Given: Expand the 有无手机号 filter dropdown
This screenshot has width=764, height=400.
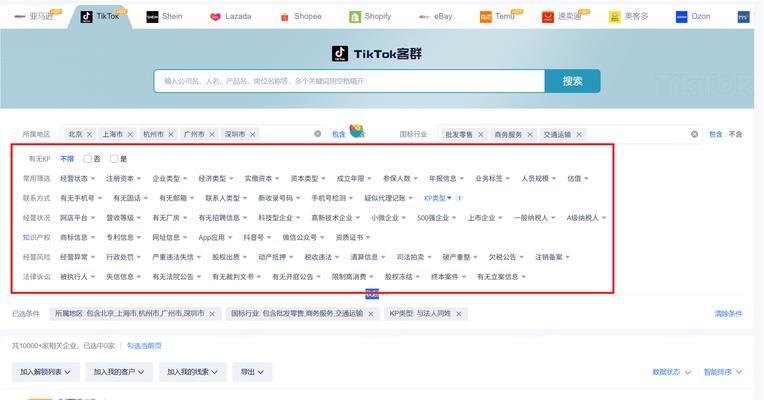Looking at the screenshot, I should [81, 198].
